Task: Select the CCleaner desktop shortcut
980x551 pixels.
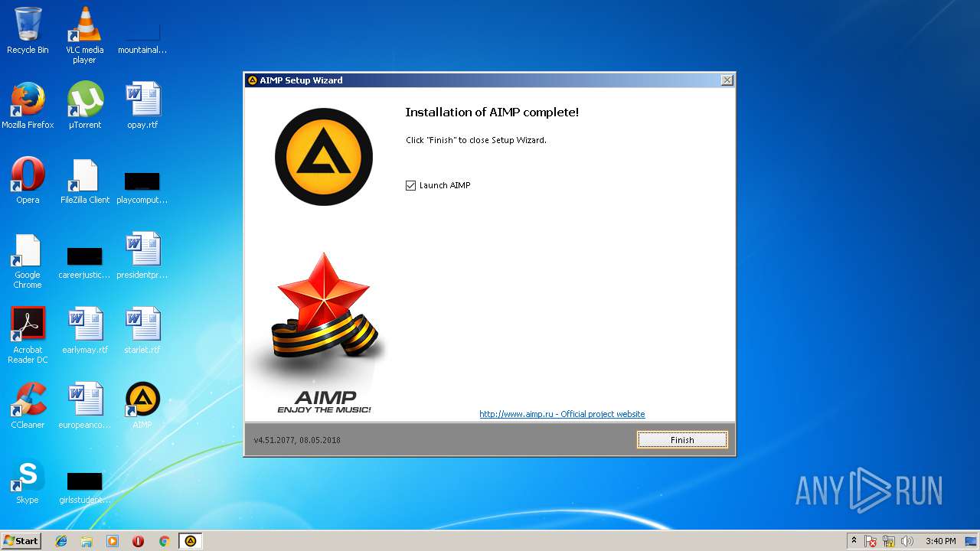Action: point(28,406)
